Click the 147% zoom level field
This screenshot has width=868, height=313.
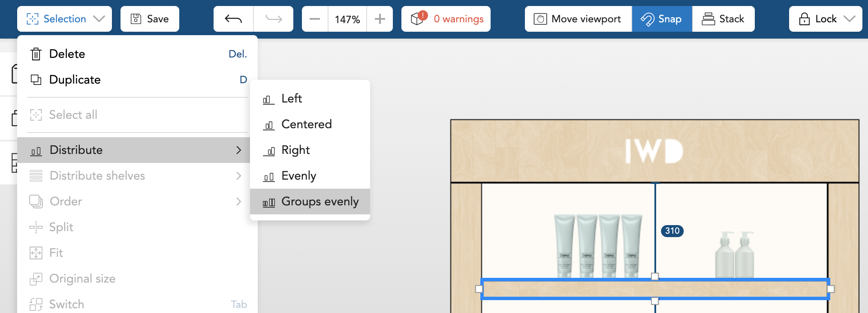347,19
